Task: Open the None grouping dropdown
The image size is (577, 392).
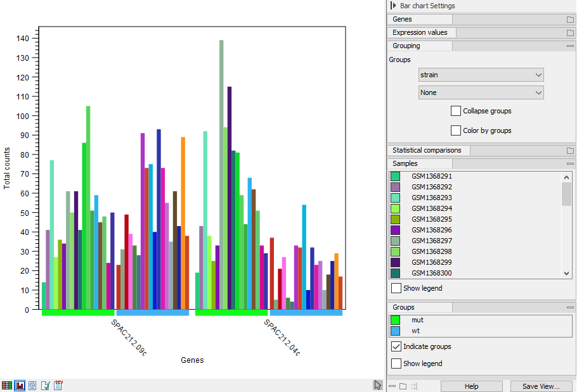Action: pos(481,92)
